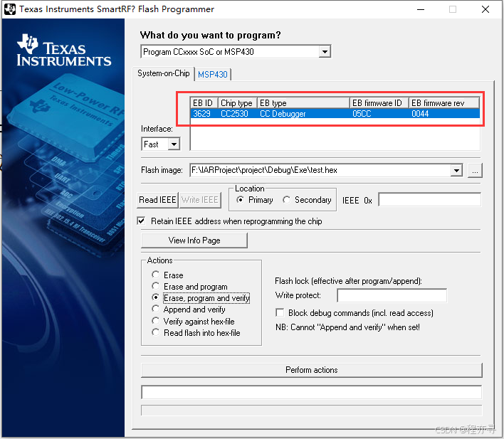
Task: Click the EB type column header
Action: (303, 103)
